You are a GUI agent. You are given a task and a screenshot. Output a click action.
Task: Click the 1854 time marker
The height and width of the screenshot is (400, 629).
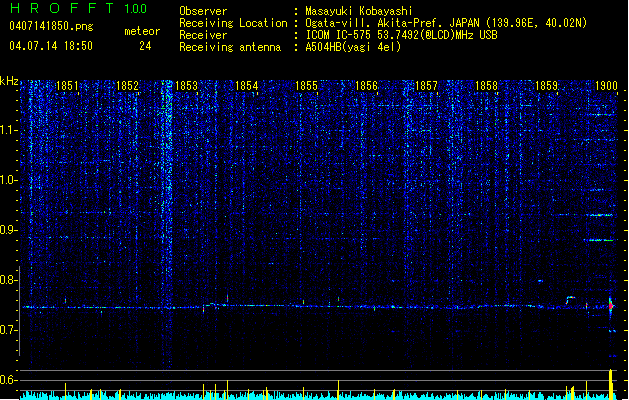[246, 86]
